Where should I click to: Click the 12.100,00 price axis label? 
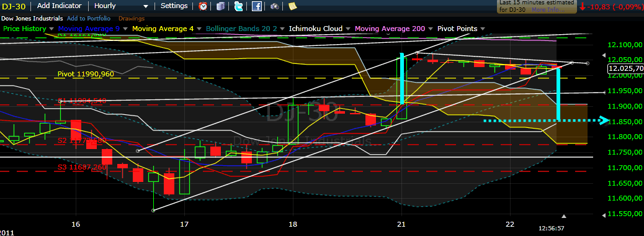tap(625, 44)
